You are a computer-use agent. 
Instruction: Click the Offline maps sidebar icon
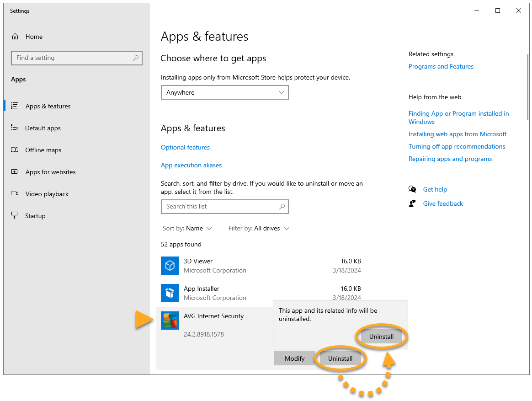pyautogui.click(x=15, y=150)
